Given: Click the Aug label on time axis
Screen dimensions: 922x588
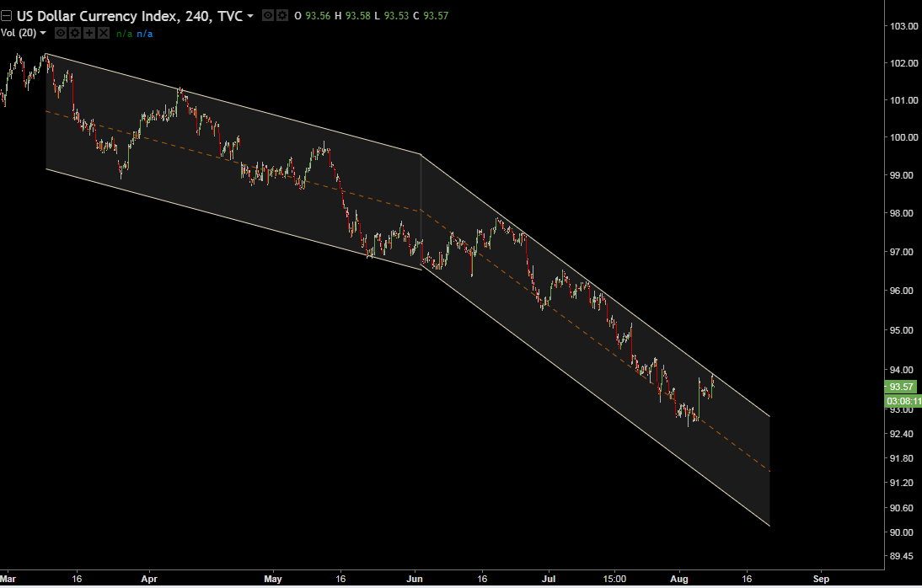Looking at the screenshot, I should [x=680, y=579].
